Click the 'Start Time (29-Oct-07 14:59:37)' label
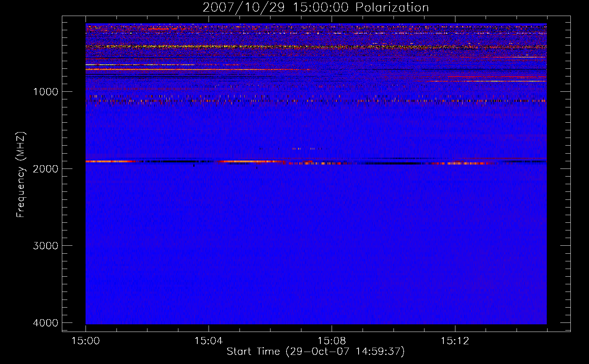Viewport: 589px width, 364px height. click(x=316, y=352)
